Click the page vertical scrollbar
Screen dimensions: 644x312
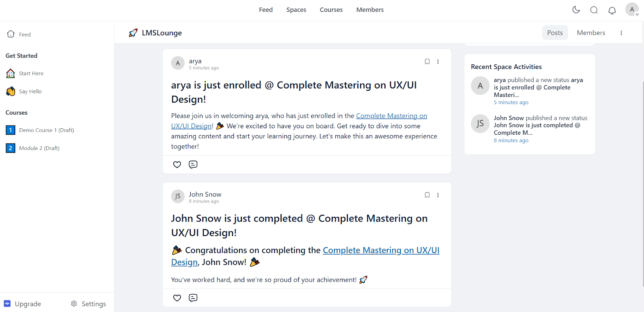tap(642, 184)
